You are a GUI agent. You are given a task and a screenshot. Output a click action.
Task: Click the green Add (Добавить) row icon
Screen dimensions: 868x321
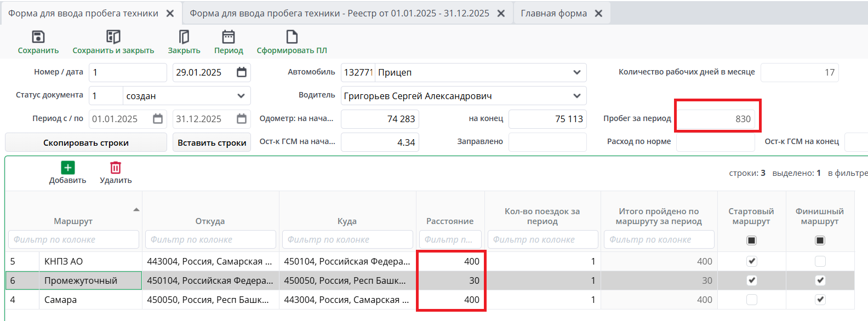point(68,168)
